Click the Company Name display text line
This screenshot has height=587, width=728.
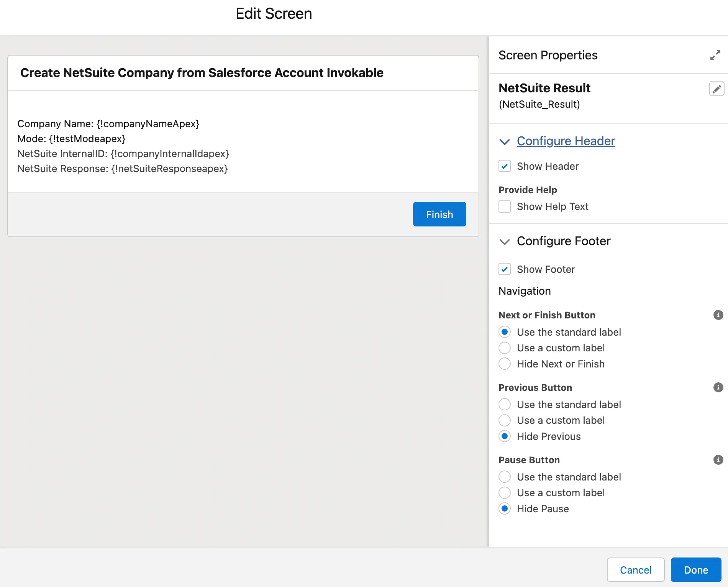tap(108, 124)
